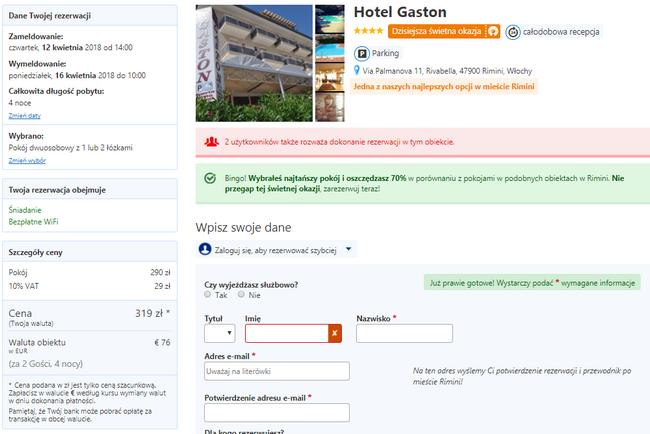Click the Dzisiejsza świetna okazja badge

click(444, 32)
